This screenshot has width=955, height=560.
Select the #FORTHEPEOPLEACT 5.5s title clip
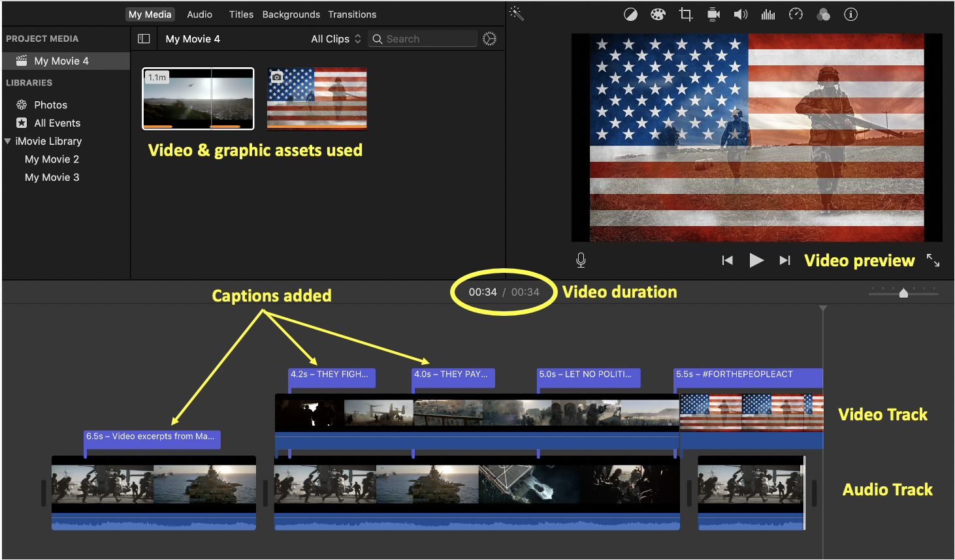748,377
